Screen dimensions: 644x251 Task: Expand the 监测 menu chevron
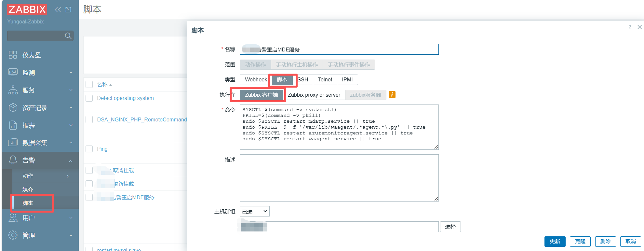tap(71, 72)
